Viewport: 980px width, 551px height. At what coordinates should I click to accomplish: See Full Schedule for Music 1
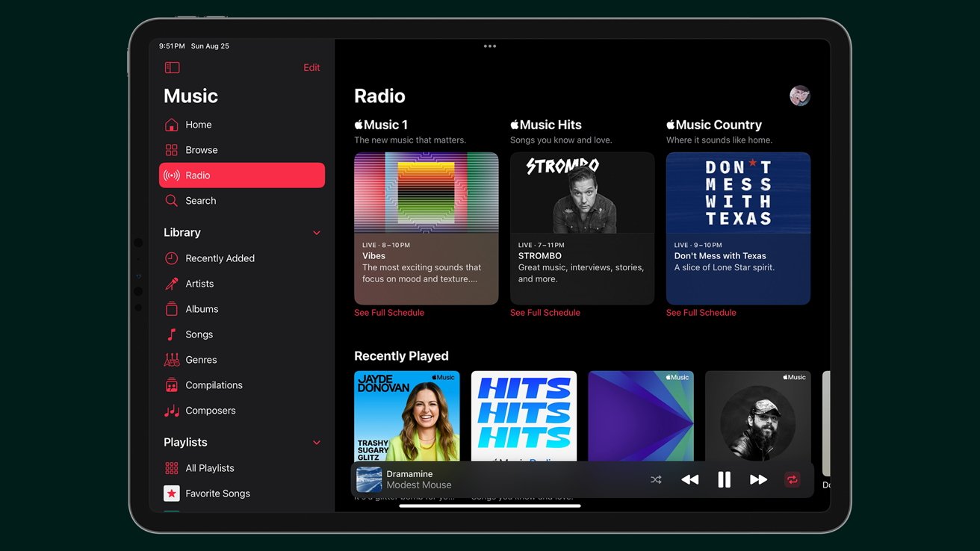(389, 313)
